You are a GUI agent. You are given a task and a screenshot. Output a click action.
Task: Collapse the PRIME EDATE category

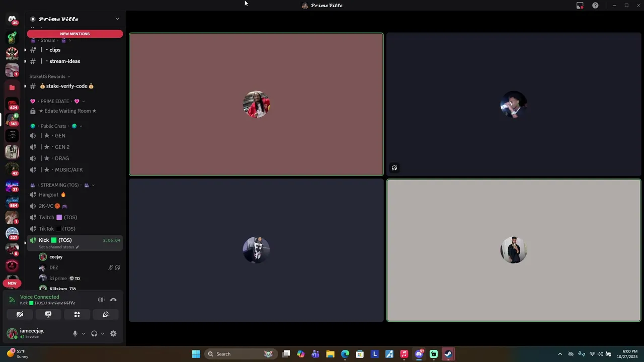pos(57,101)
